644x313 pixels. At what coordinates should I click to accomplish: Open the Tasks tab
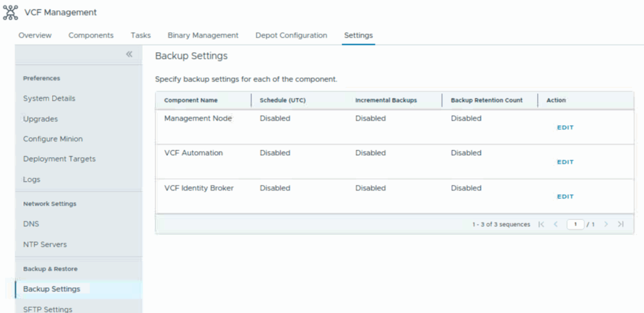pyautogui.click(x=140, y=35)
